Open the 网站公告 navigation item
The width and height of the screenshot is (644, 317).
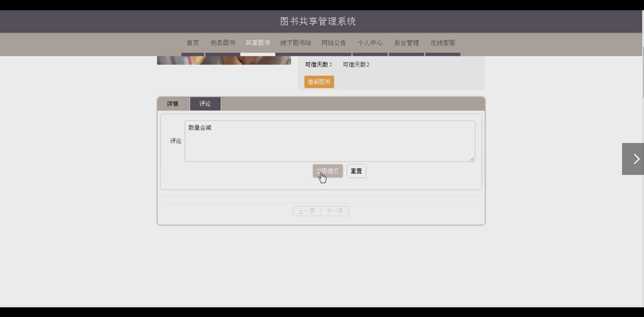click(334, 43)
